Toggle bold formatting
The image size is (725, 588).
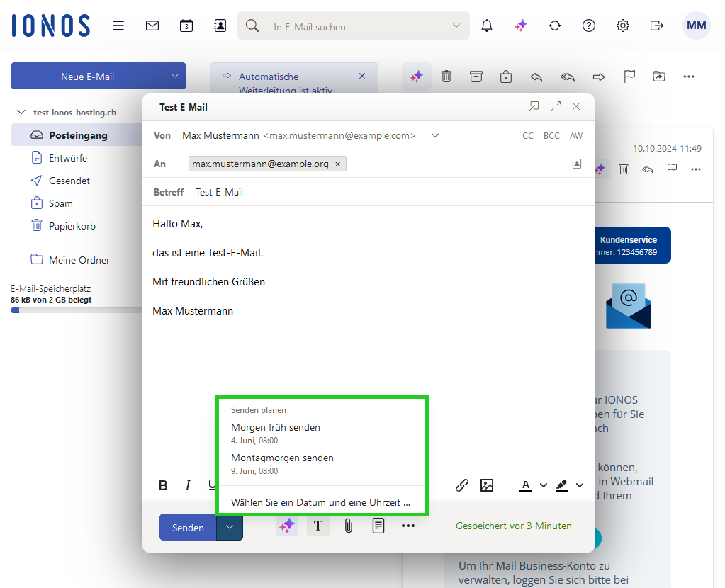pos(163,485)
